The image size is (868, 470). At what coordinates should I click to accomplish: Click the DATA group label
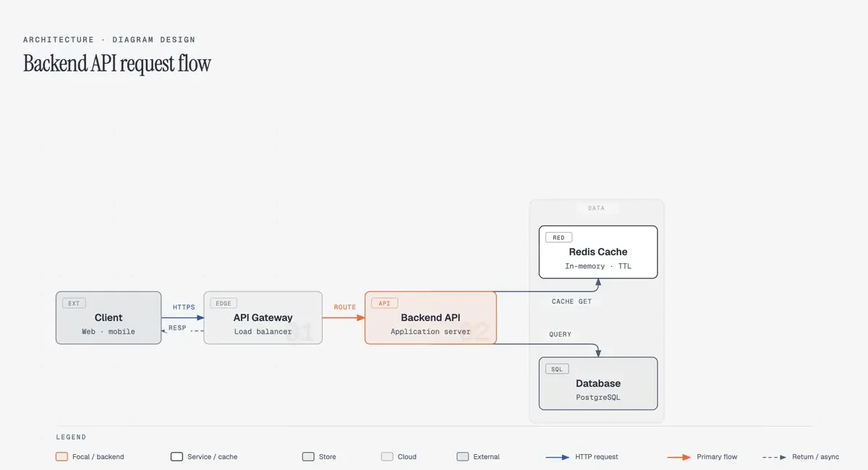(597, 208)
